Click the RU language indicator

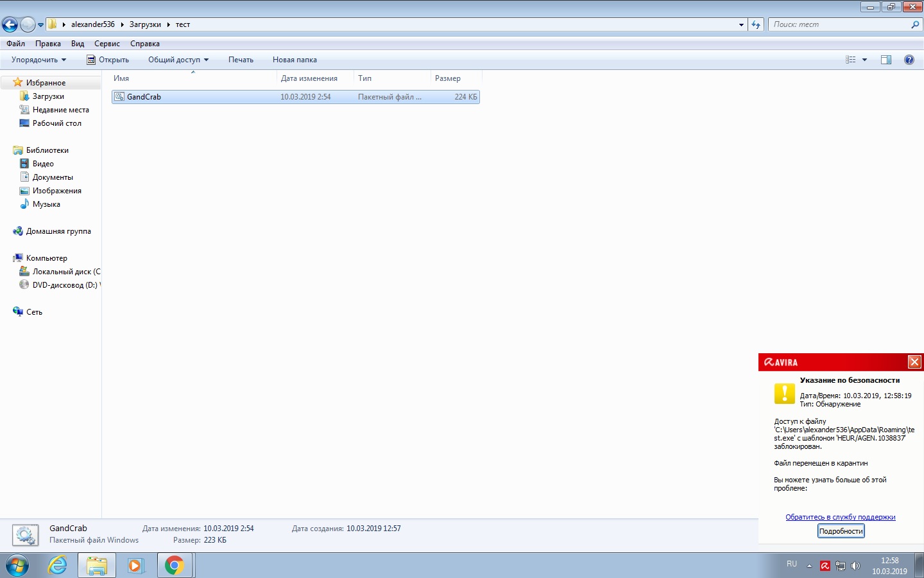point(792,565)
